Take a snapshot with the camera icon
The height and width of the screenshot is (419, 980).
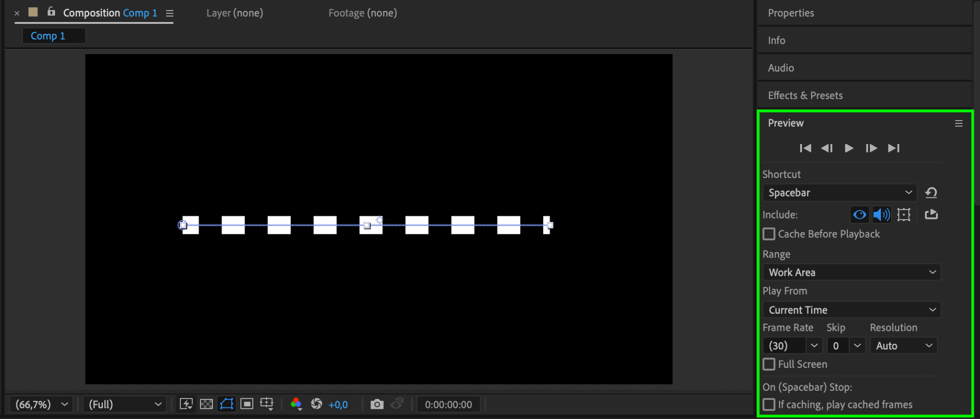pos(377,404)
